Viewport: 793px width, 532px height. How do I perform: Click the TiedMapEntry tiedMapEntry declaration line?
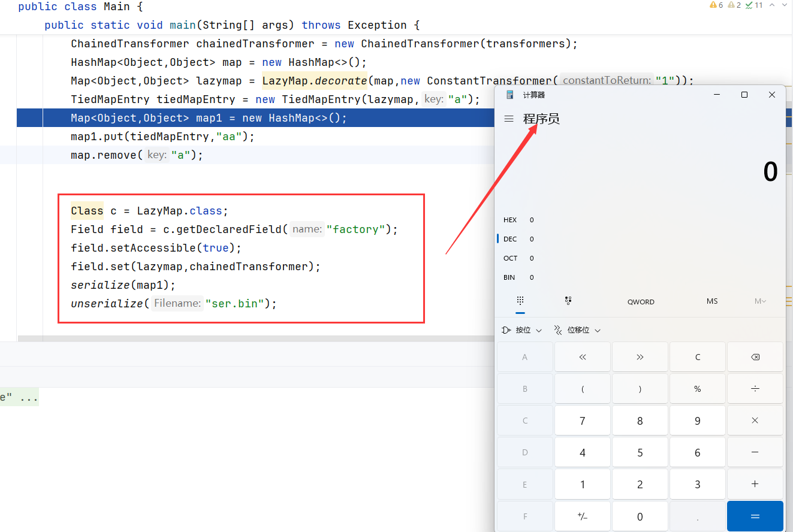pyautogui.click(x=276, y=99)
